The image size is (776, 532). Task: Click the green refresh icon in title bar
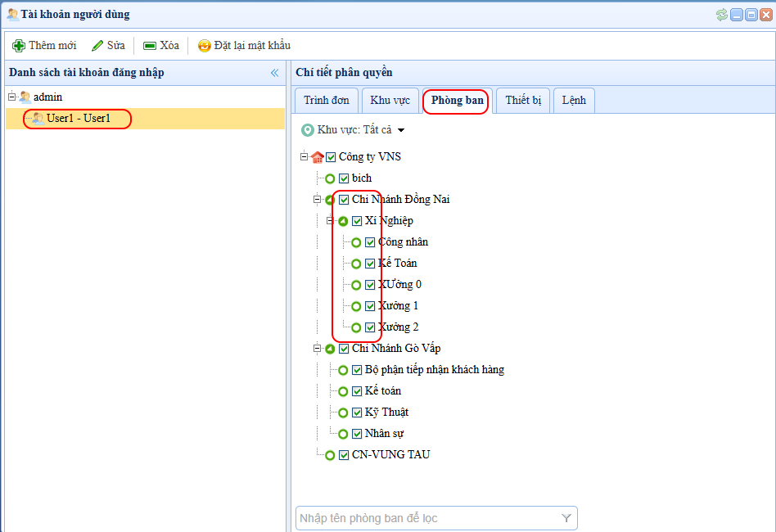click(x=721, y=14)
